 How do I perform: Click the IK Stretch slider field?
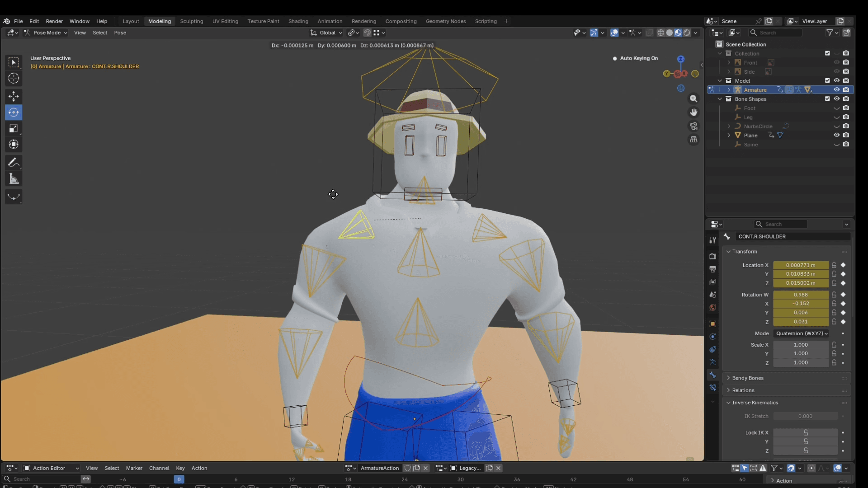pos(805,416)
